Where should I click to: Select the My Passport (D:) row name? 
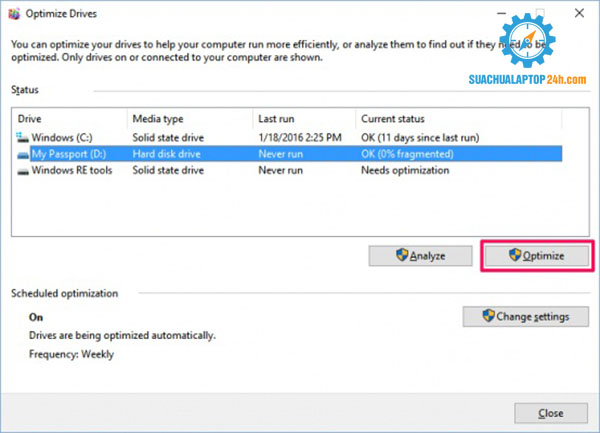(x=68, y=154)
